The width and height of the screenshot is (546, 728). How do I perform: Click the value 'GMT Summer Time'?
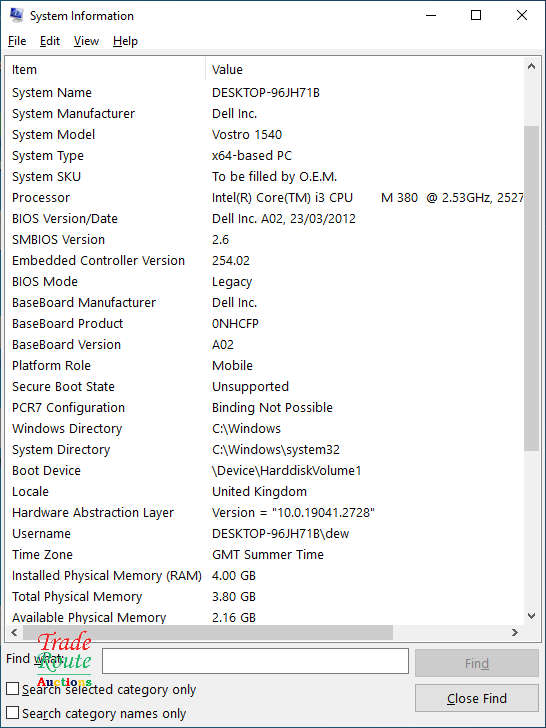[267, 555]
